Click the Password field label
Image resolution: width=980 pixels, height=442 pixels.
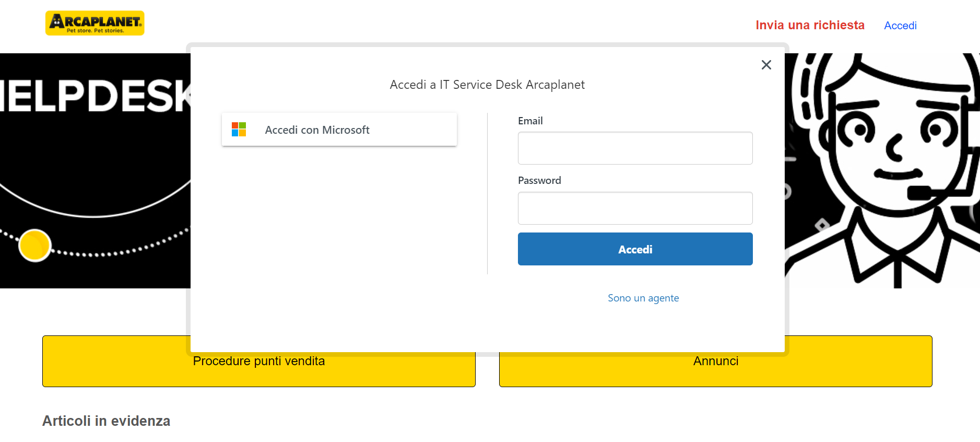click(539, 180)
